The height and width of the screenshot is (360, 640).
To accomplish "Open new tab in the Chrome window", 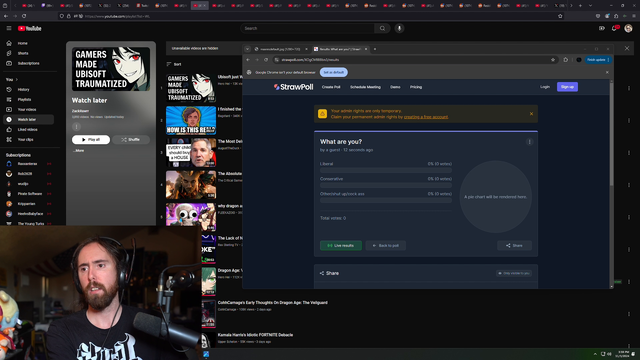I will click(x=375, y=49).
